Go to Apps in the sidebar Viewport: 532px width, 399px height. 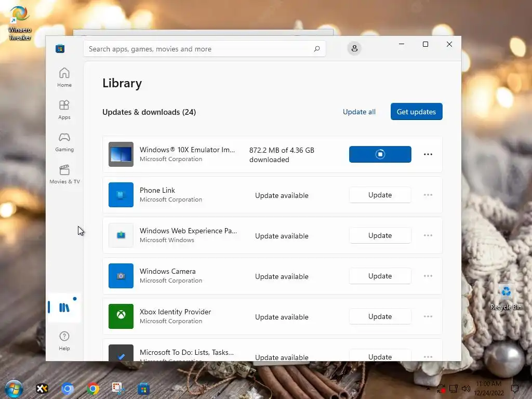(x=64, y=110)
